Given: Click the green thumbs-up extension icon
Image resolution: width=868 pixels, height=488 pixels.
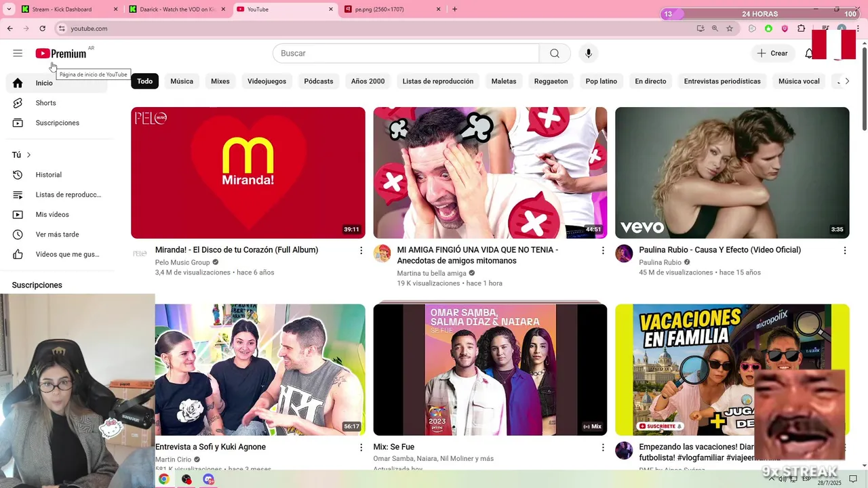Looking at the screenshot, I should (768, 28).
